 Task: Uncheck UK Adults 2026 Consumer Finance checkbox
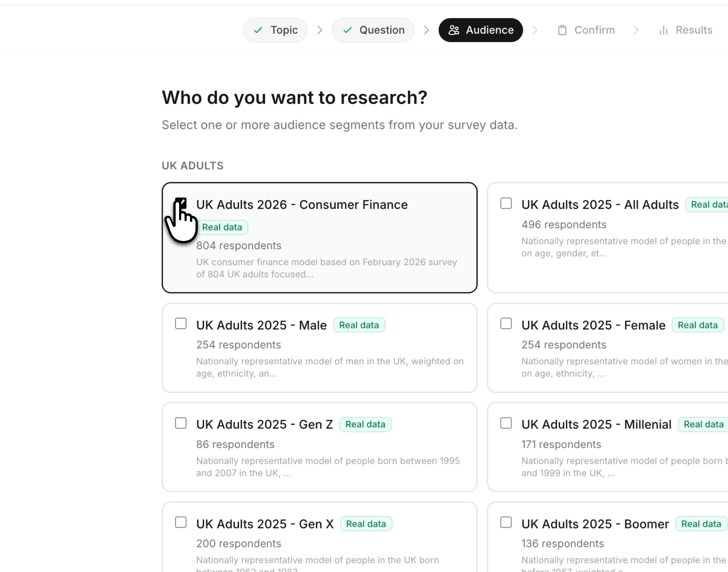coord(181,203)
